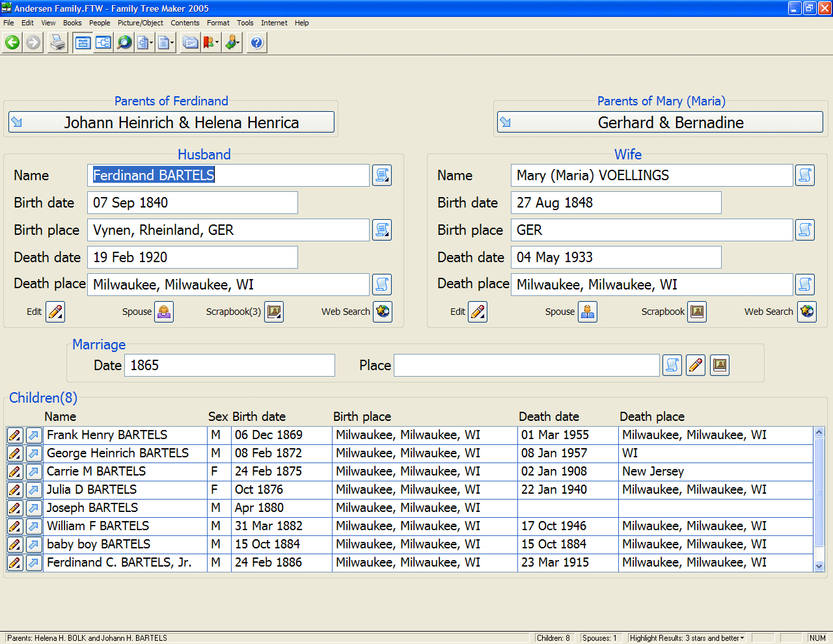The width and height of the screenshot is (833, 644).
Task: Click husband's Name field Ferdinand BARTELS
Action: pyautogui.click(x=228, y=176)
